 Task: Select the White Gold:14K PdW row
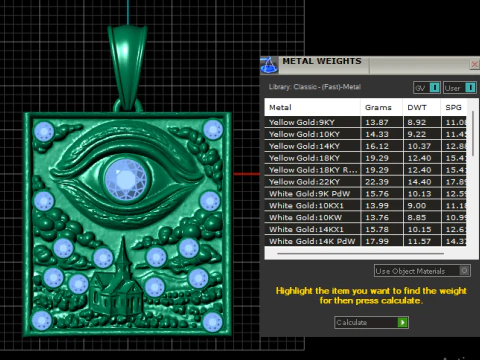366,241
